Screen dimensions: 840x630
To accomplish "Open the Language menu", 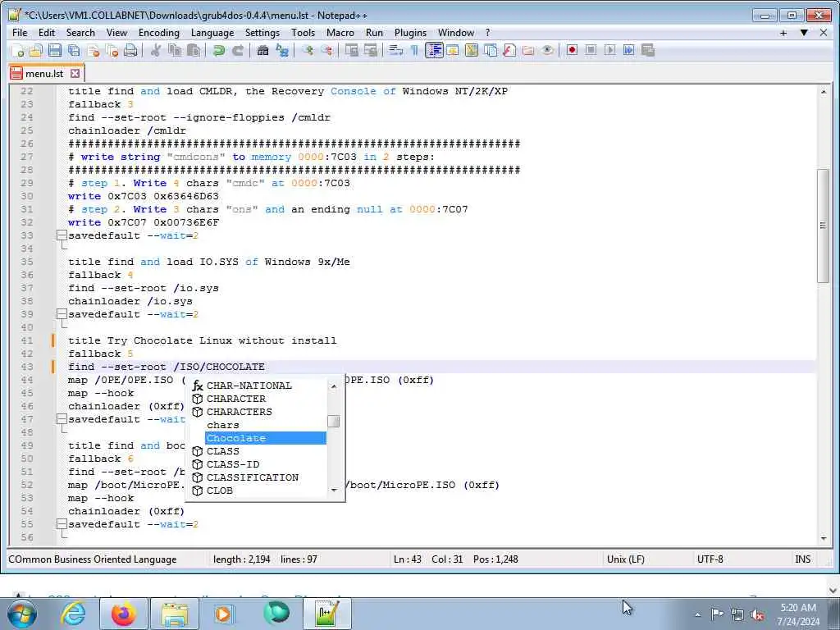I will click(x=212, y=33).
